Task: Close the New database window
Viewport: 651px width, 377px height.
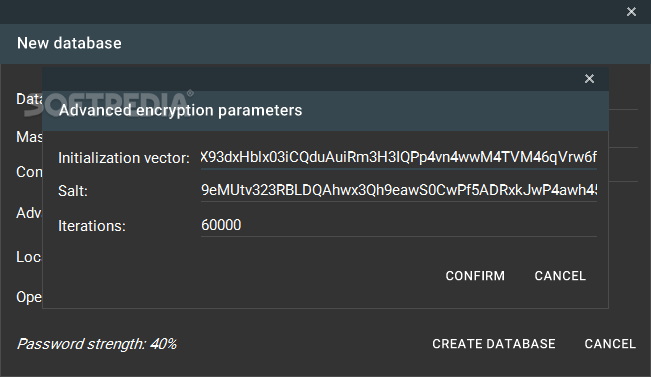Action: [x=631, y=12]
